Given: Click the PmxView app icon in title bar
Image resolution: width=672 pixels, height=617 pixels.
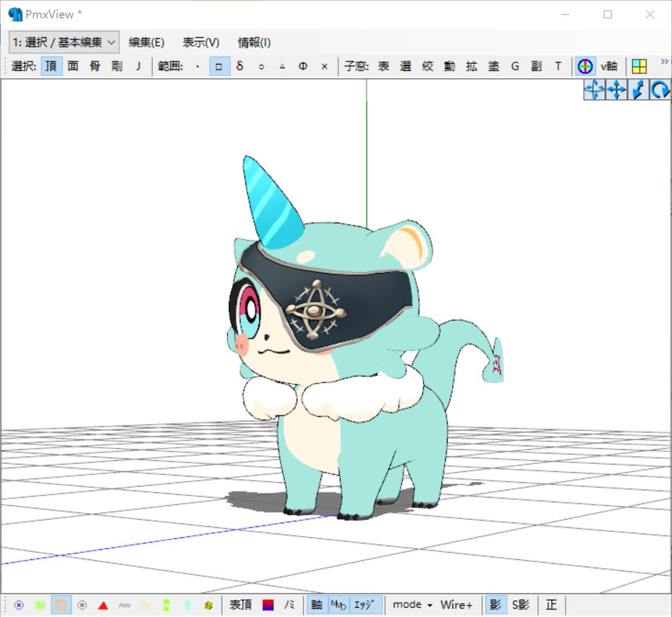Looking at the screenshot, I should pyautogui.click(x=15, y=14).
